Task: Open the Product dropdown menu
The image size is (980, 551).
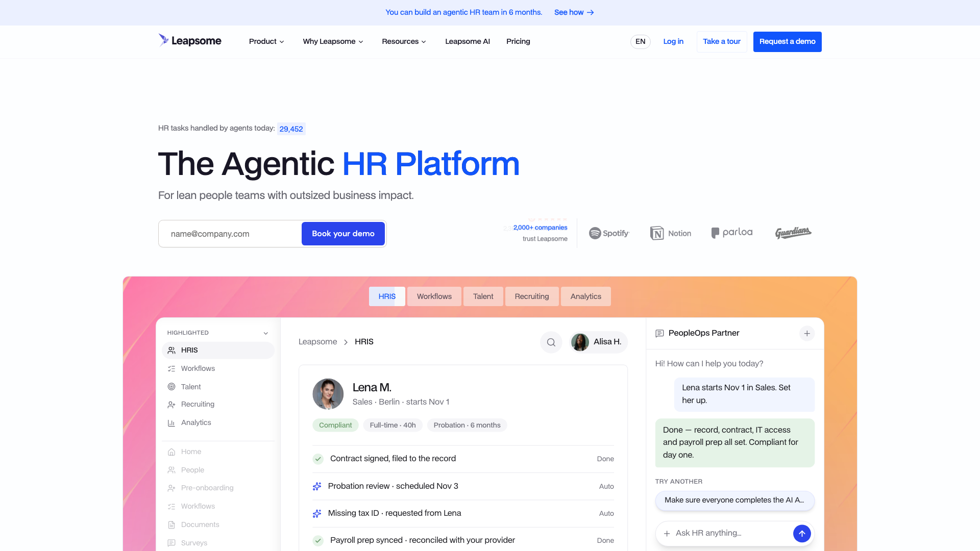Action: click(x=266, y=41)
